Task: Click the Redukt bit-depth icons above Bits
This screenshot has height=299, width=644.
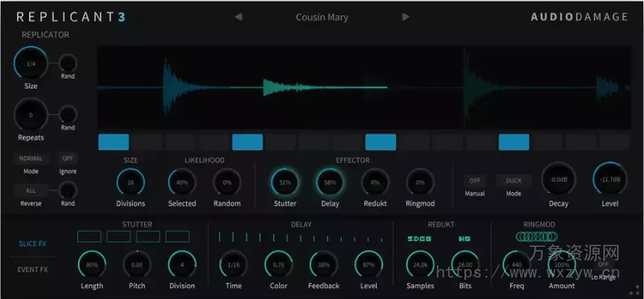Action: [x=464, y=238]
